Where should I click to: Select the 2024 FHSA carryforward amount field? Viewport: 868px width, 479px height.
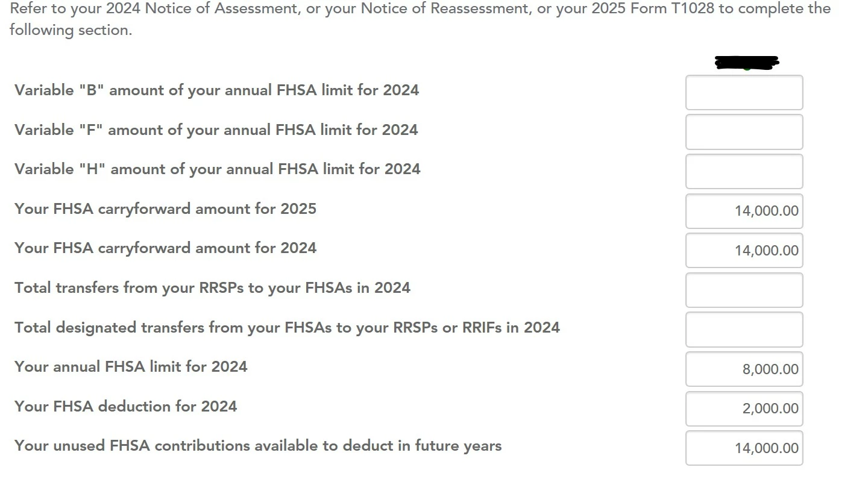click(x=744, y=251)
